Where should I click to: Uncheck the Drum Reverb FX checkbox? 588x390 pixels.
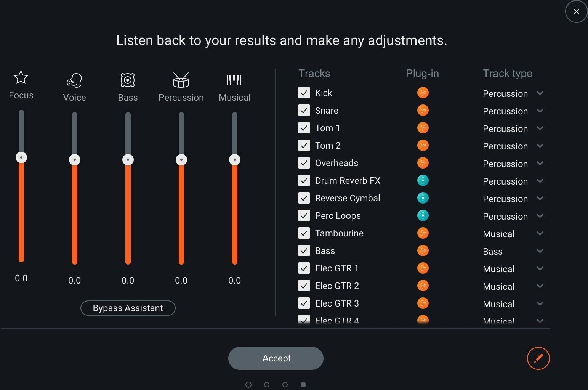(304, 180)
